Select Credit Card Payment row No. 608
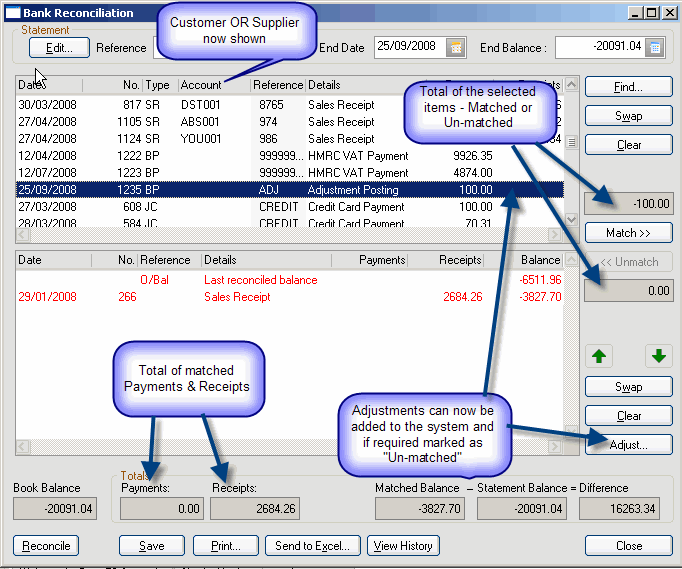Screen dimensions: 682x569 (290, 207)
